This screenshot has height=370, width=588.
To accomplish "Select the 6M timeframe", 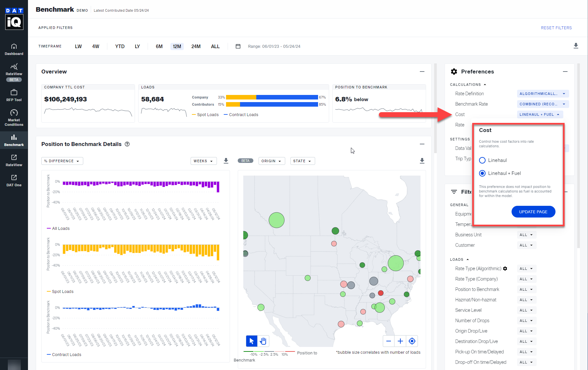I will point(159,46).
